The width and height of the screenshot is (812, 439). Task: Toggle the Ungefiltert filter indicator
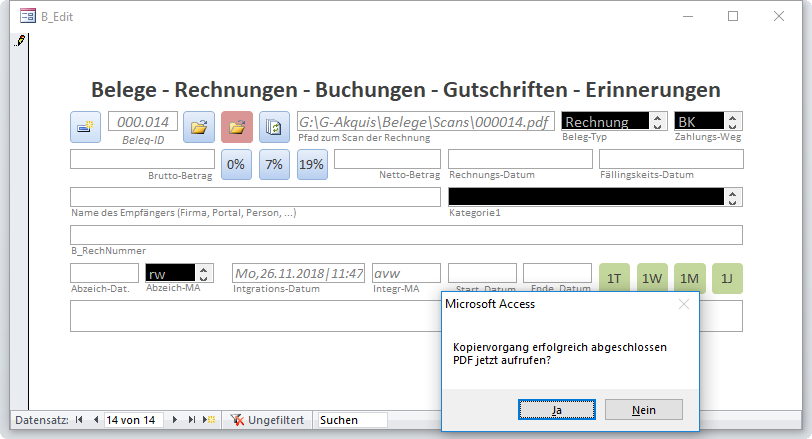coord(267,420)
